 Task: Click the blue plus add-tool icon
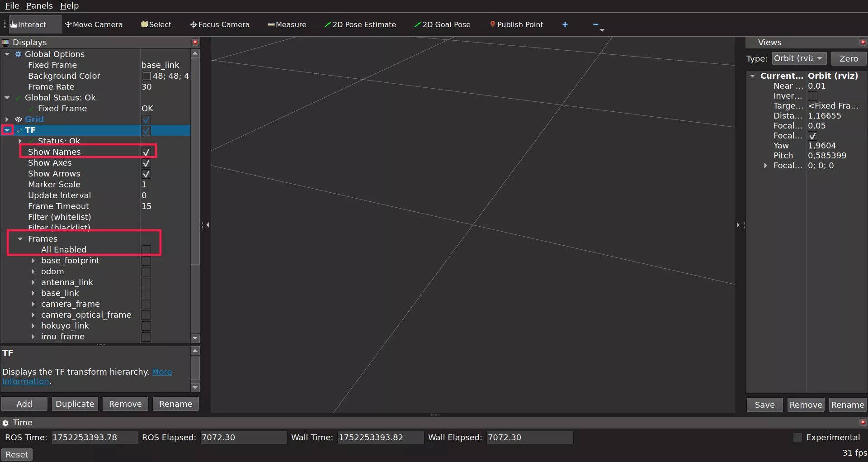(565, 24)
